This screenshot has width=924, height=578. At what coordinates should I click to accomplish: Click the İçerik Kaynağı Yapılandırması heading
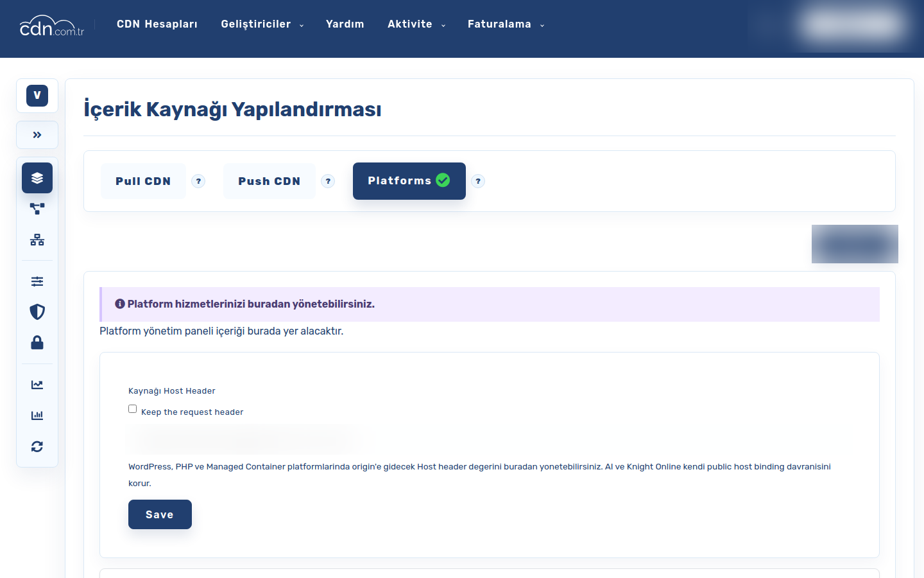(x=232, y=109)
